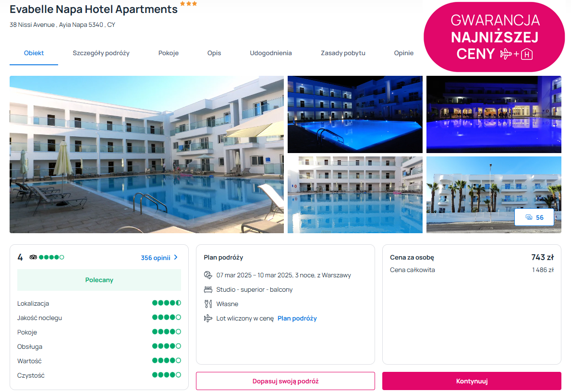Click the bed icon beside Studio superior
The height and width of the screenshot is (392, 571).
[x=208, y=290]
